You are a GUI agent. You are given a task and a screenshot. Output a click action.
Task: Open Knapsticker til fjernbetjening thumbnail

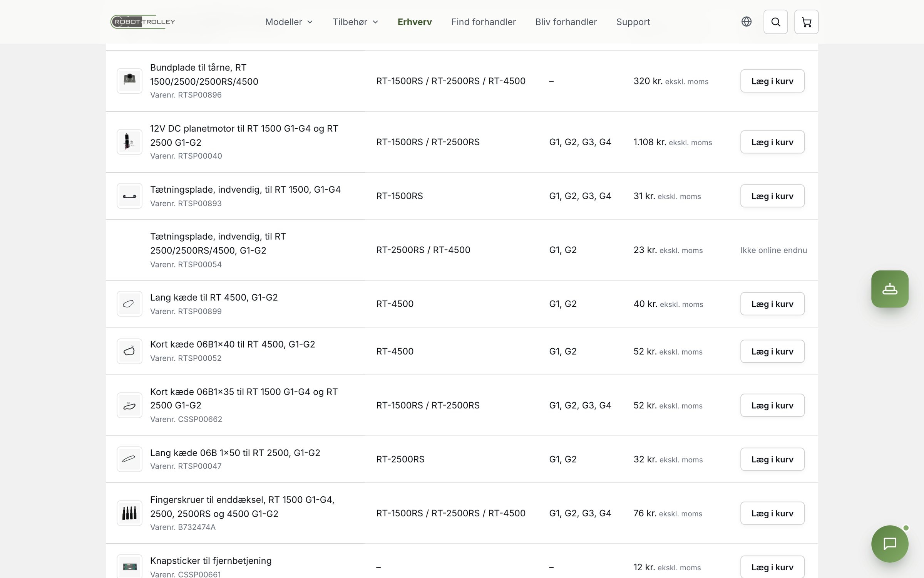coord(129,566)
